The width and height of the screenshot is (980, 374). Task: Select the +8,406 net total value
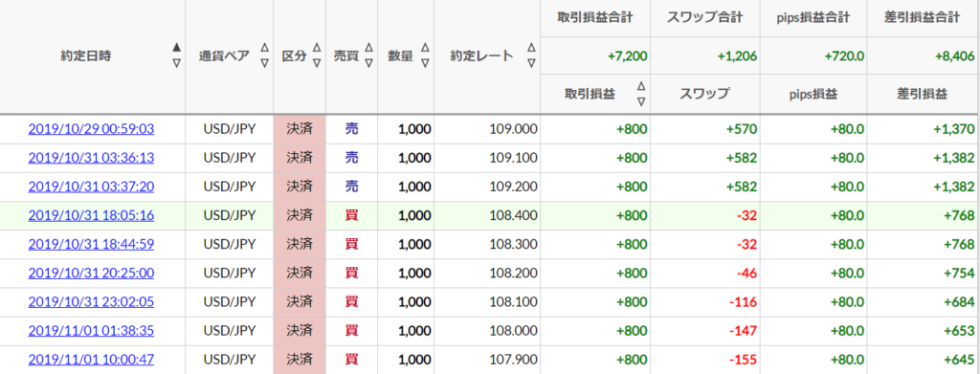(954, 55)
